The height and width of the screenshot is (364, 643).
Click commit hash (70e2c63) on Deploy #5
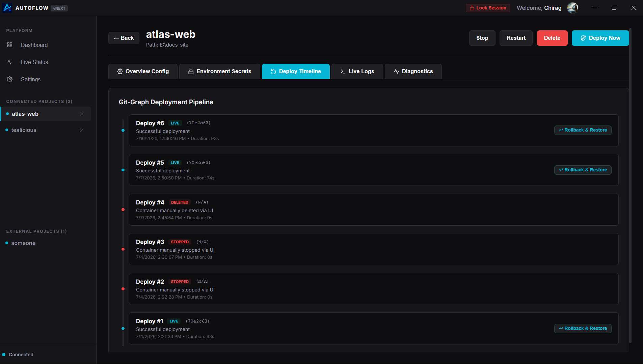[198, 163]
